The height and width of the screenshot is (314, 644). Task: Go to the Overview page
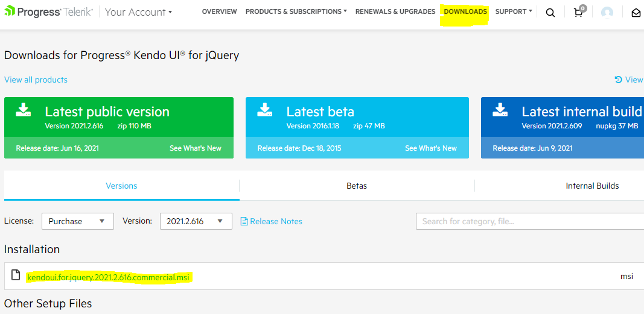coord(219,11)
